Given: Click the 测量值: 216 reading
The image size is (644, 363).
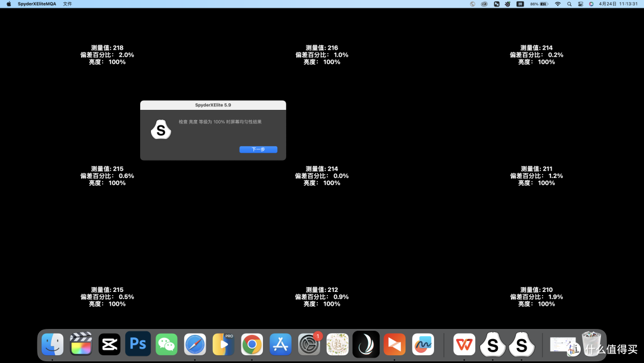Looking at the screenshot, I should [321, 48].
